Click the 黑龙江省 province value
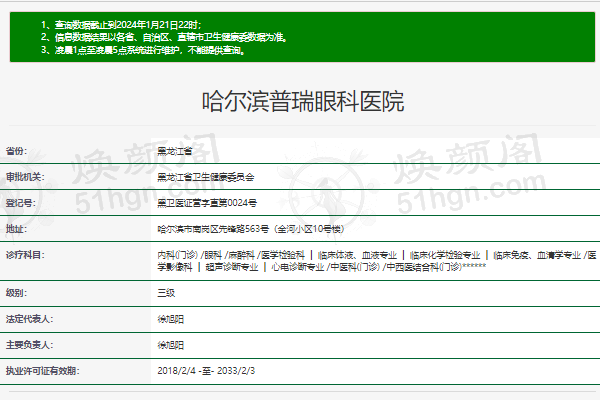Viewport: 600px width, 400px height. (x=175, y=151)
